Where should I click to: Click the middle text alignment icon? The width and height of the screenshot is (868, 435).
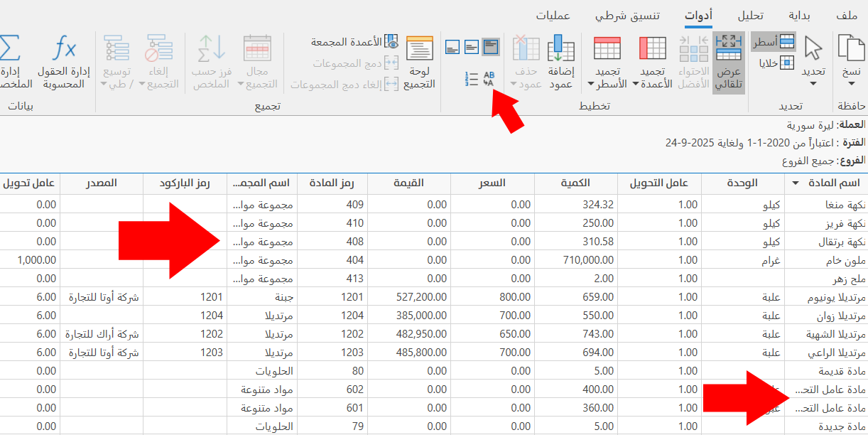click(x=472, y=48)
